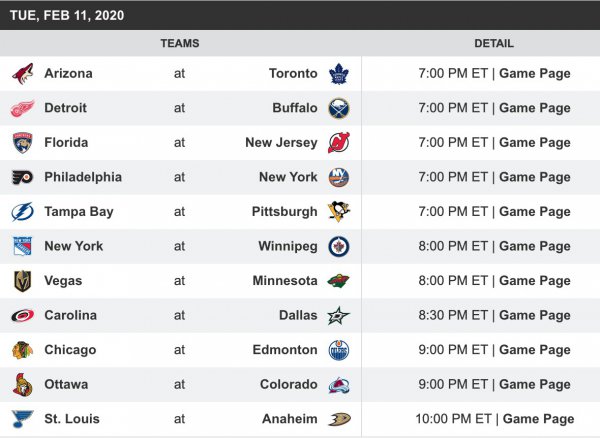
Task: Click the Vegas Golden Knights logo
Action: [x=22, y=281]
